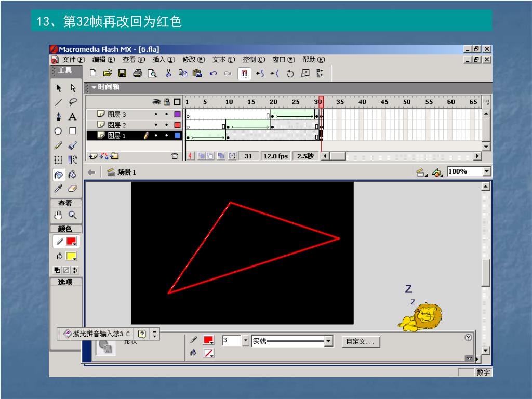Screen dimensions: 532x399
Task: Click the New document toolbar icon
Action: pos(93,73)
